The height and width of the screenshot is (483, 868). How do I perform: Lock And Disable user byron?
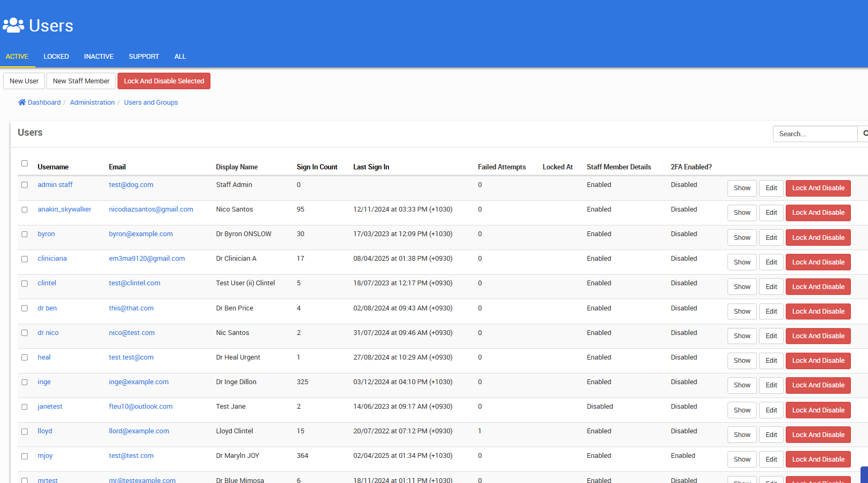pyautogui.click(x=818, y=238)
